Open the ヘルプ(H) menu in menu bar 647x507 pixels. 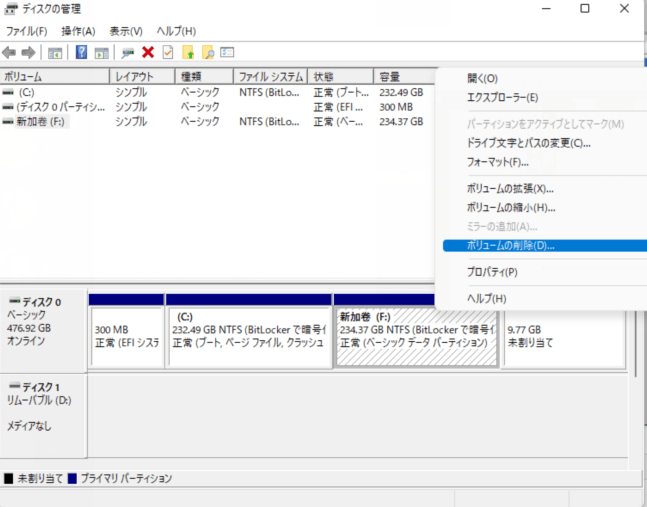tap(176, 31)
